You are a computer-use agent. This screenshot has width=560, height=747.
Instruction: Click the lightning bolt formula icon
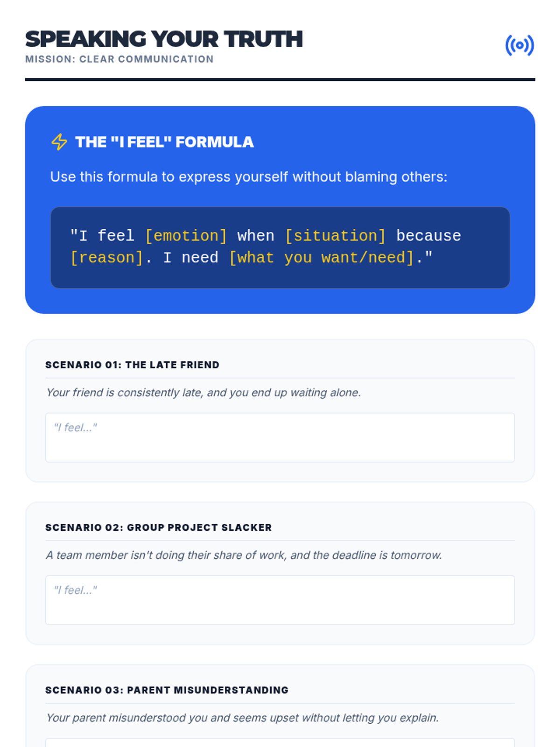(x=59, y=142)
